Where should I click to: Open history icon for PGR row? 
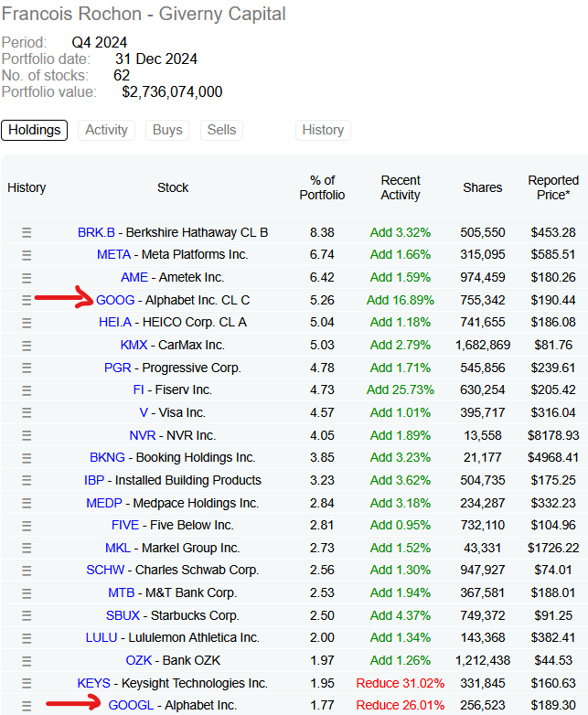pos(27,368)
